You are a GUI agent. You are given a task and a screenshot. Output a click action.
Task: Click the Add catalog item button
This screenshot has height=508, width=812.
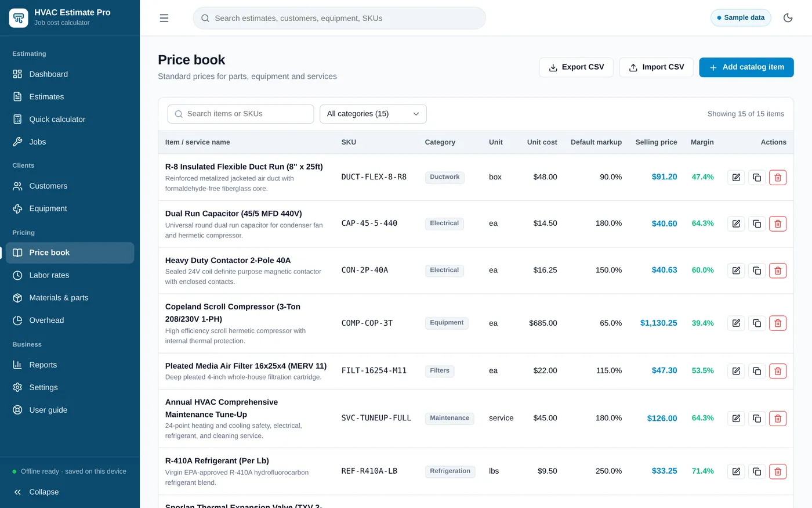pyautogui.click(x=746, y=67)
